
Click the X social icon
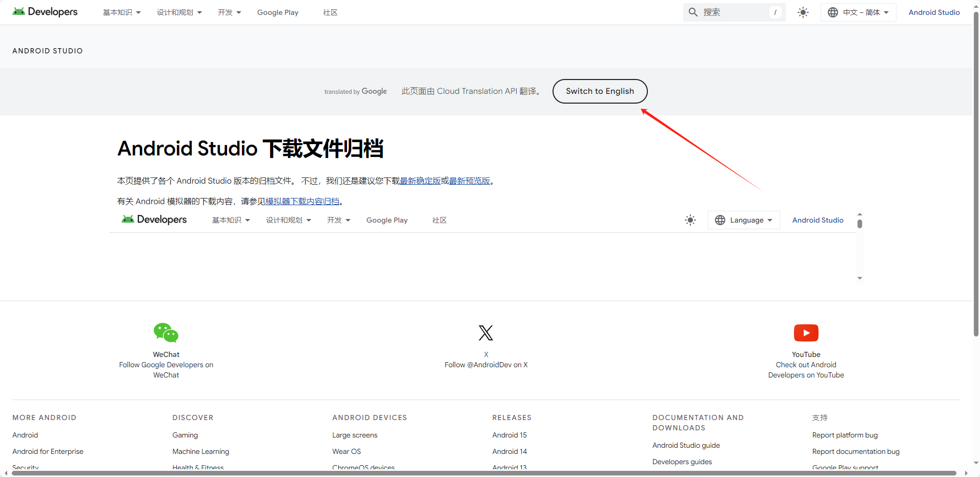[x=486, y=333]
